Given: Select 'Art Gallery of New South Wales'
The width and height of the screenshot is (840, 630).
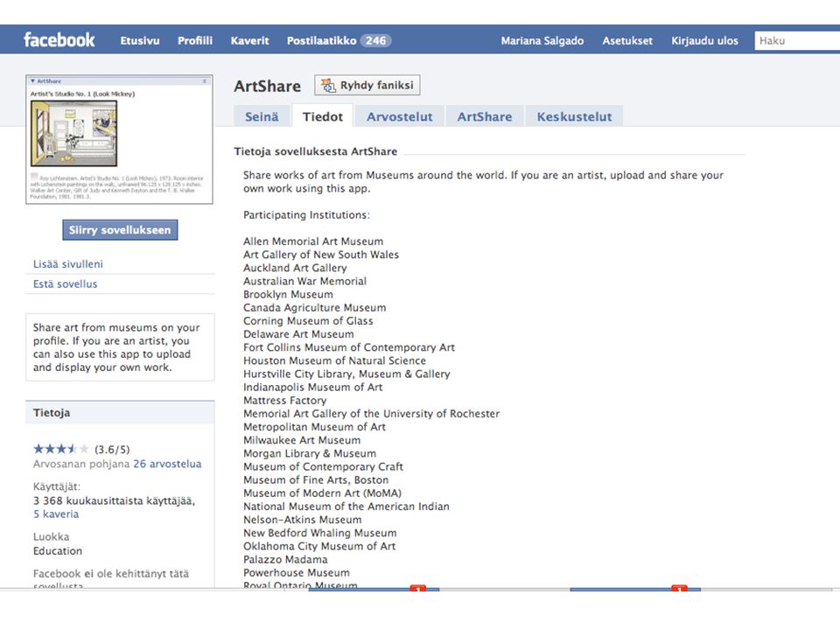Looking at the screenshot, I should pos(321,255).
